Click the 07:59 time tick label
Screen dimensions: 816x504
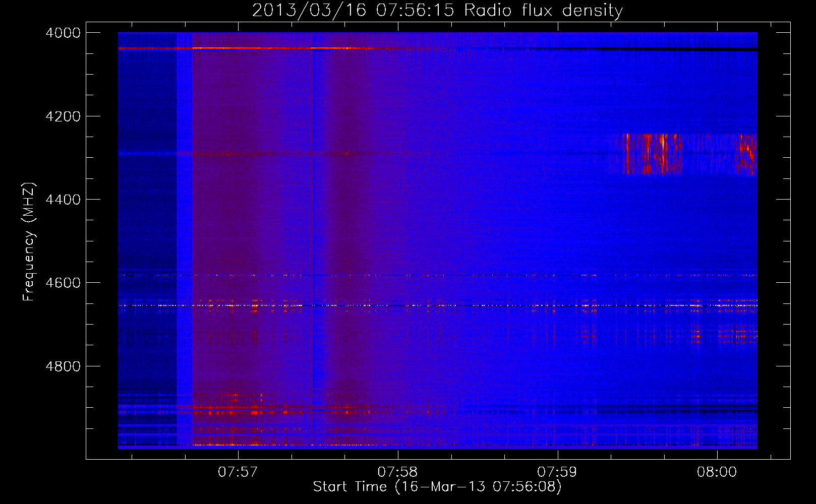click(x=557, y=472)
